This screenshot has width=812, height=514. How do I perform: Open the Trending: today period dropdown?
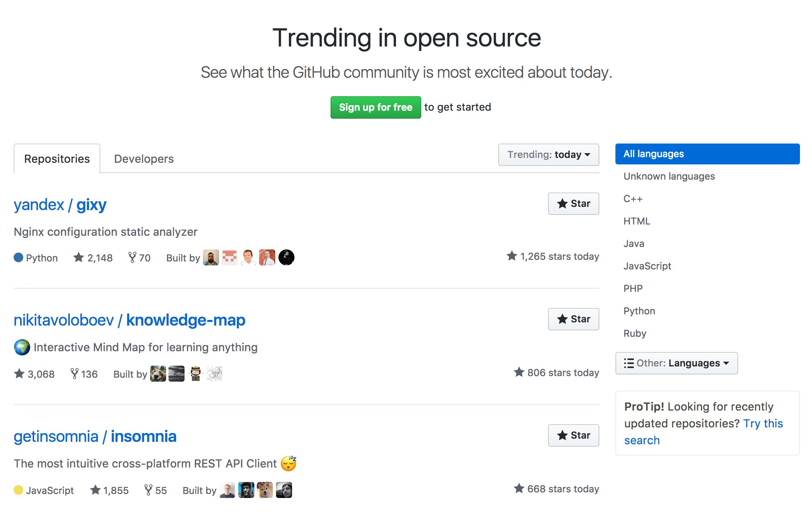pyautogui.click(x=548, y=155)
